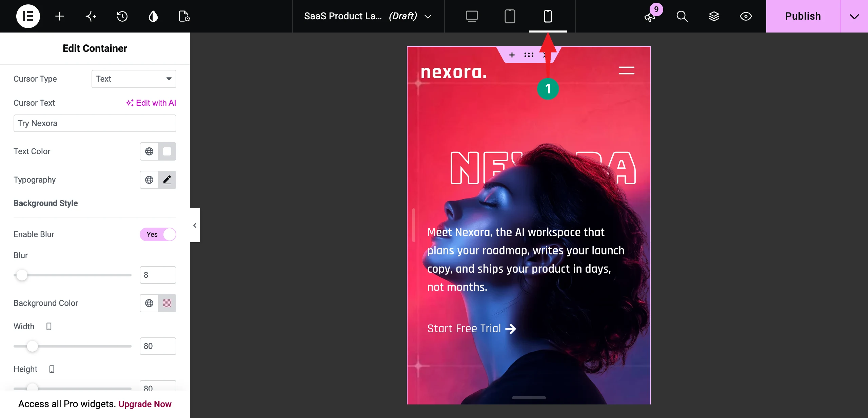Change Width responsive device icon
This screenshot has height=418, width=868.
[x=49, y=327]
